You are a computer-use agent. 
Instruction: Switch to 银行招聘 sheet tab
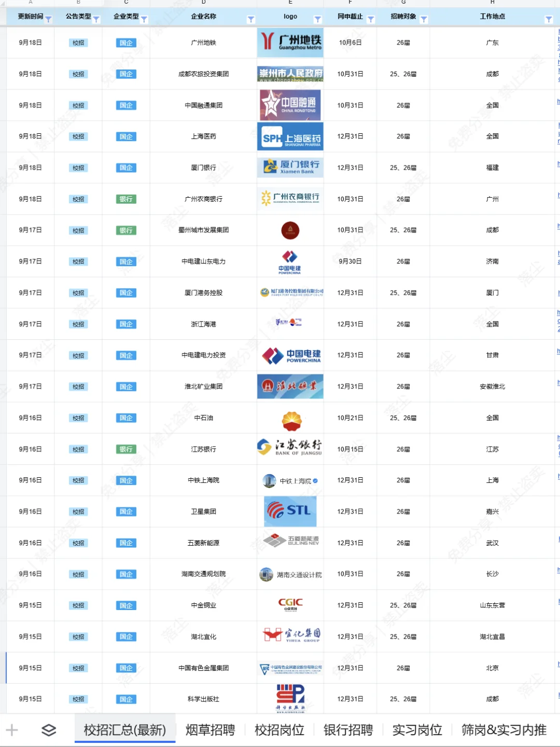tap(348, 730)
